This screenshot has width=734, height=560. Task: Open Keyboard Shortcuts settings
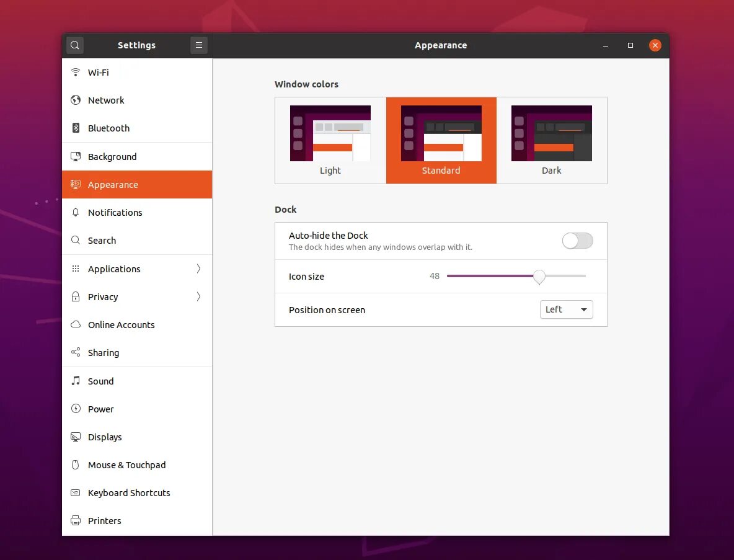click(137, 492)
